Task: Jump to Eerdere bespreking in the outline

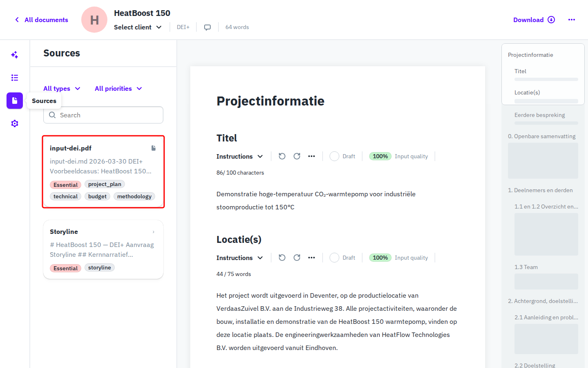Action: tap(540, 115)
